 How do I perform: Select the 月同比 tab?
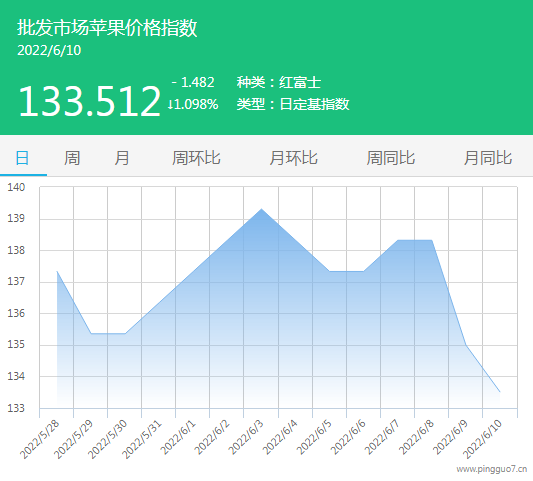(x=488, y=158)
